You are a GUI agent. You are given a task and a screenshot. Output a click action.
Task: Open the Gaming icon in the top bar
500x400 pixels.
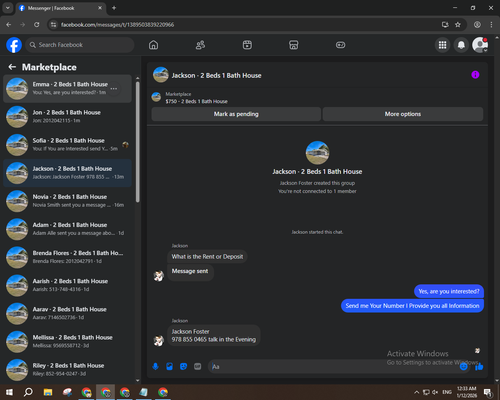point(340,45)
